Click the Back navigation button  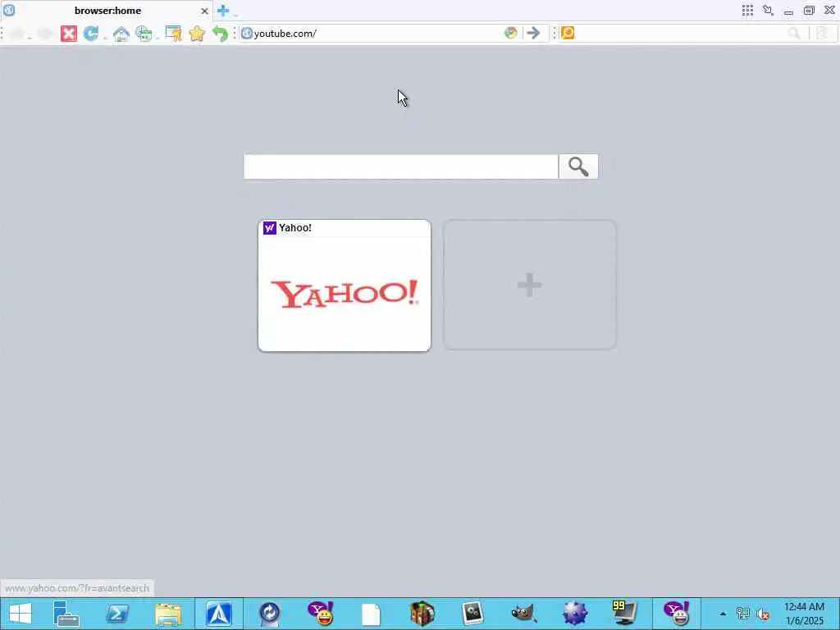pos(17,34)
